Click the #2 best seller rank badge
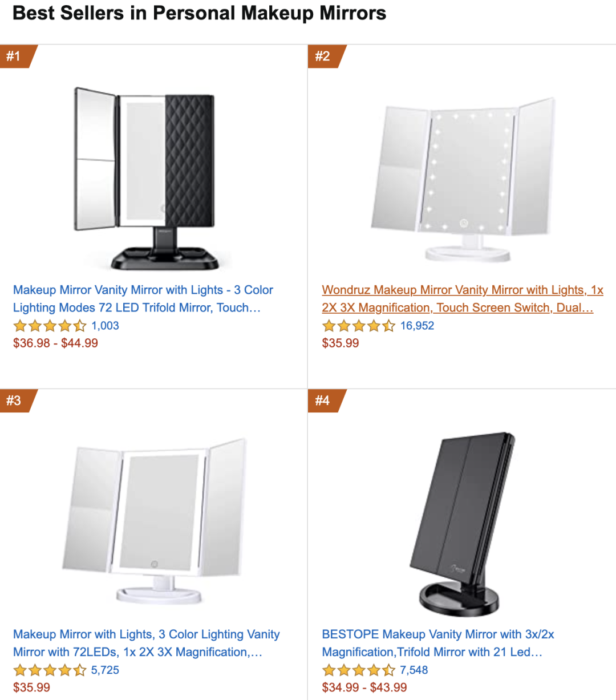616x700 pixels. click(x=323, y=56)
